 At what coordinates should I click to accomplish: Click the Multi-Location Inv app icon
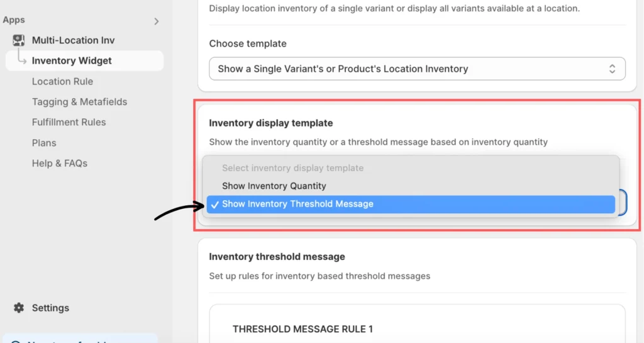pyautogui.click(x=19, y=40)
